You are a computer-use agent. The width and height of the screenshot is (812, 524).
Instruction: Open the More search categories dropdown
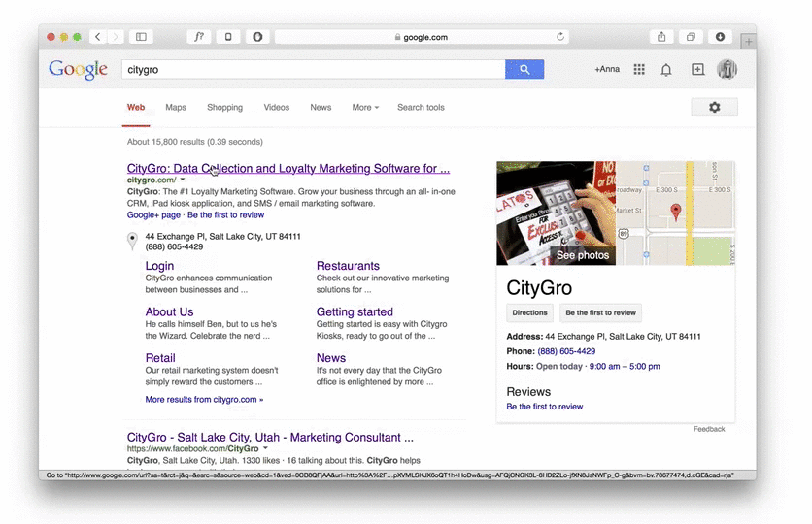click(365, 107)
